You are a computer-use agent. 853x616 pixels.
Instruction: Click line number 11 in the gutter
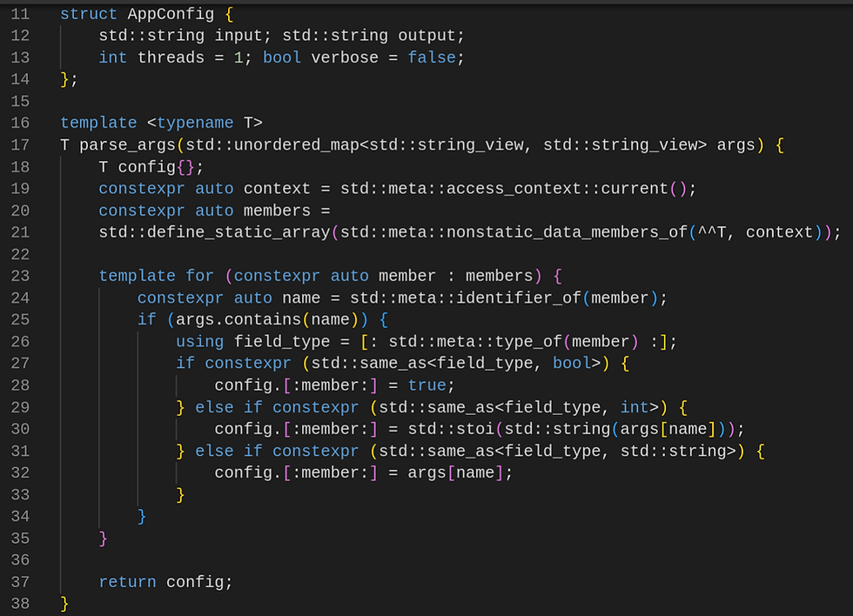[x=20, y=14]
